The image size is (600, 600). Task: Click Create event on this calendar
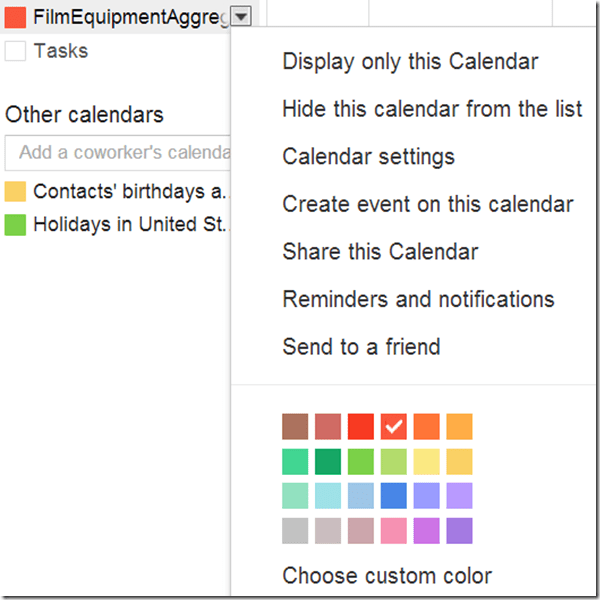click(x=428, y=205)
